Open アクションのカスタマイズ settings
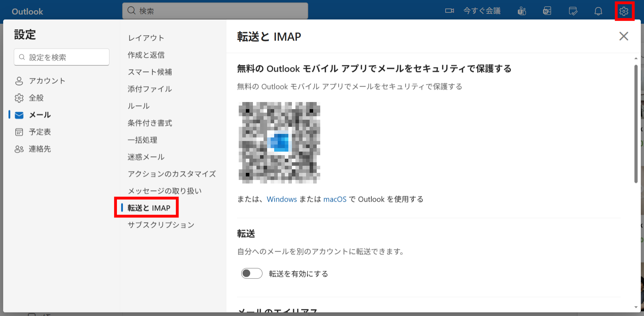This screenshot has height=316, width=644. point(172,174)
